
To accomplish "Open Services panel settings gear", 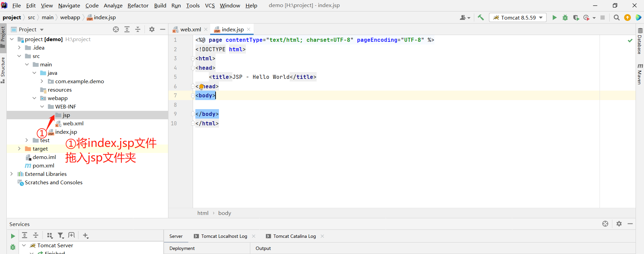I will pos(619,224).
